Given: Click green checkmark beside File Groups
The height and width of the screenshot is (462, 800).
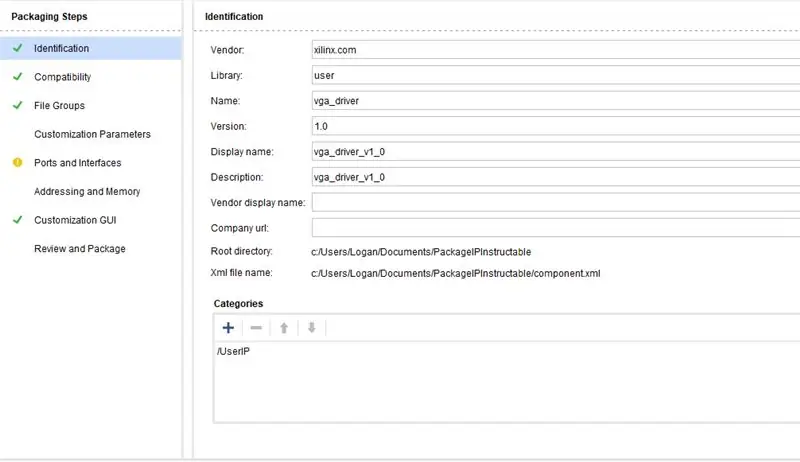Looking at the screenshot, I should click(18, 105).
